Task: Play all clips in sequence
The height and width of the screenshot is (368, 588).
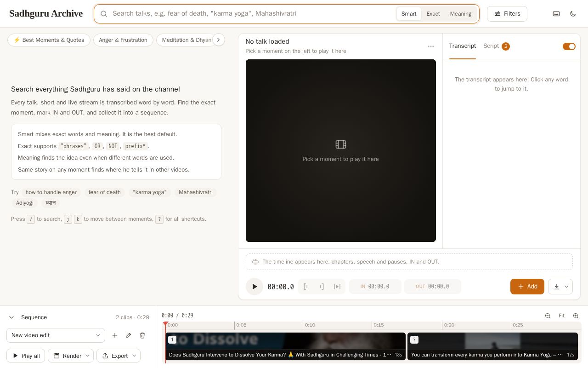Action: click(26, 356)
